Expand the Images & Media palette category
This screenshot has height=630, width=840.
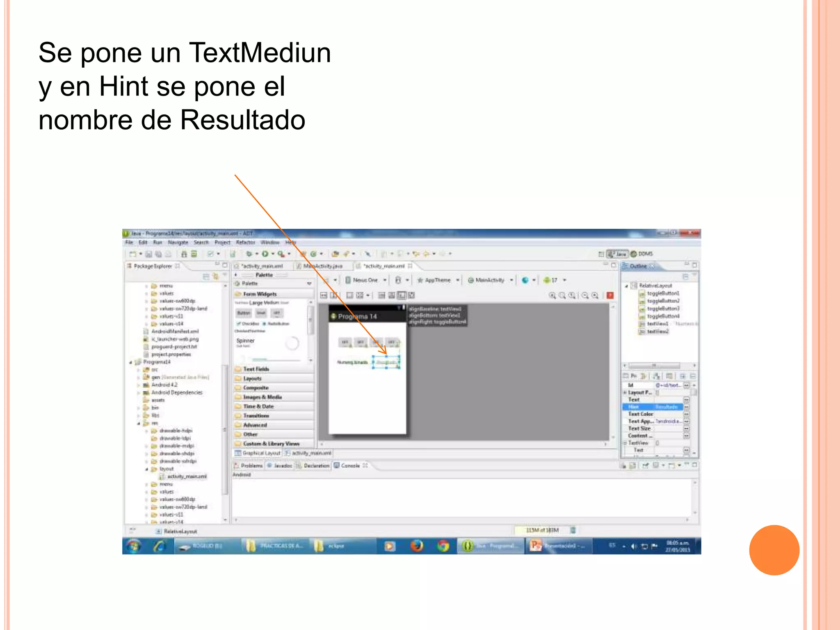[x=274, y=397]
